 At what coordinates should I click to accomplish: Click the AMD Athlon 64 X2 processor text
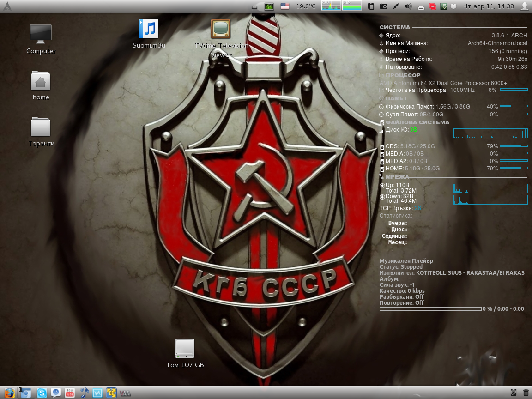click(x=443, y=83)
